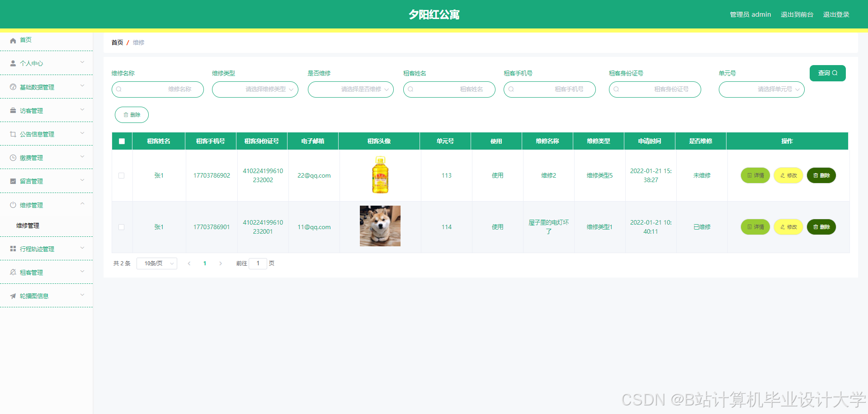This screenshot has height=414, width=868.
Task: Expand the 访客管理 menu chevron
Action: click(82, 109)
